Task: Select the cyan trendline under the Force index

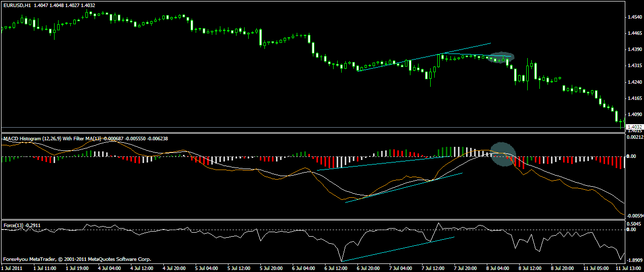Action: (x=398, y=249)
